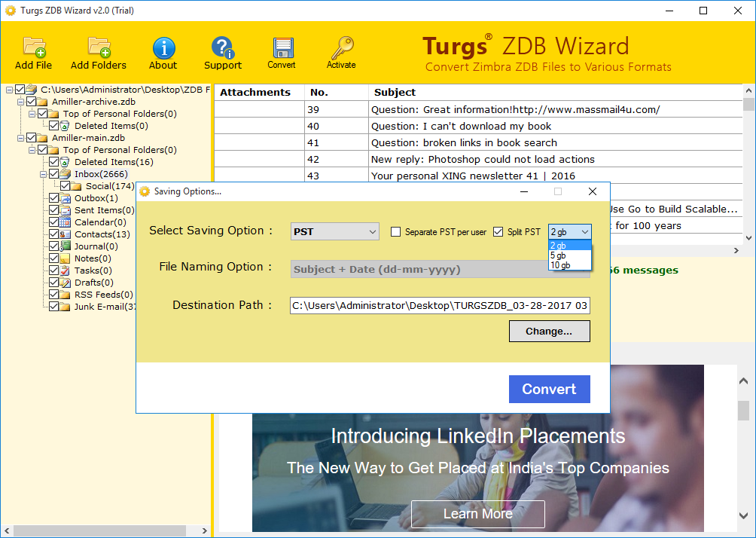Click the Social(174) folder icon

click(76, 186)
